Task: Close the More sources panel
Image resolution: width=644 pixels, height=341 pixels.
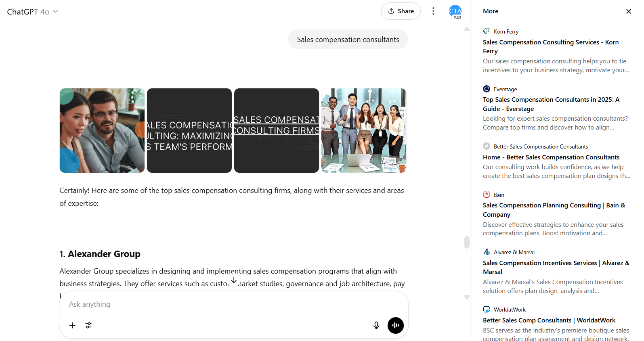Action: 629,11
